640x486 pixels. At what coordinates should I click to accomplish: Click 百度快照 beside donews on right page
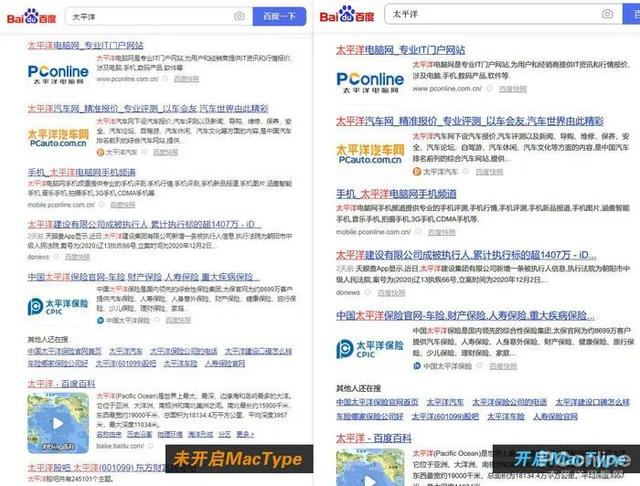point(391,293)
